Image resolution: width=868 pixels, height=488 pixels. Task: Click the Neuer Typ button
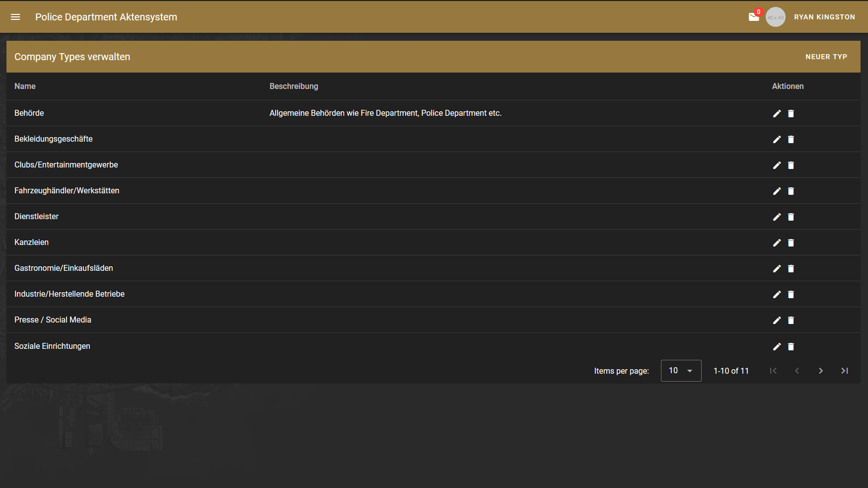point(826,57)
